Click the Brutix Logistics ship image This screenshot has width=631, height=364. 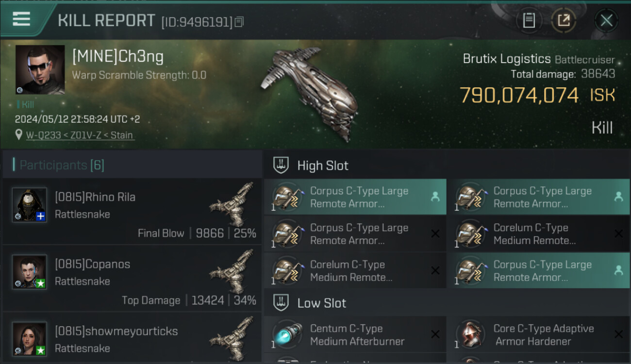(x=310, y=92)
